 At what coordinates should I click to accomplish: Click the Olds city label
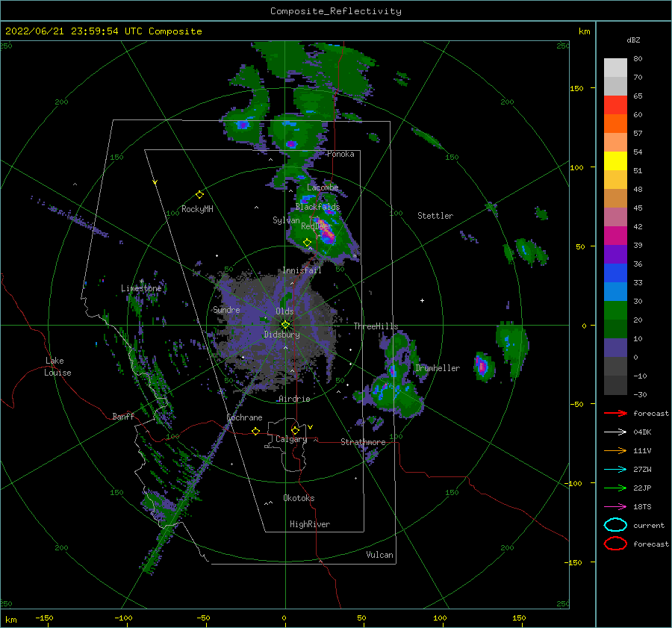click(284, 311)
